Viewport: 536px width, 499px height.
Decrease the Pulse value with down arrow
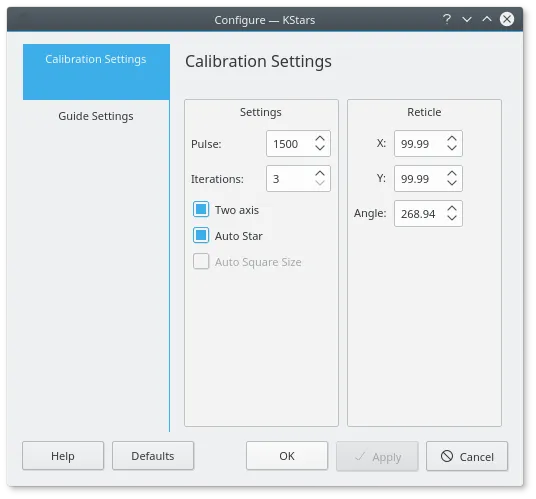[x=320, y=148]
